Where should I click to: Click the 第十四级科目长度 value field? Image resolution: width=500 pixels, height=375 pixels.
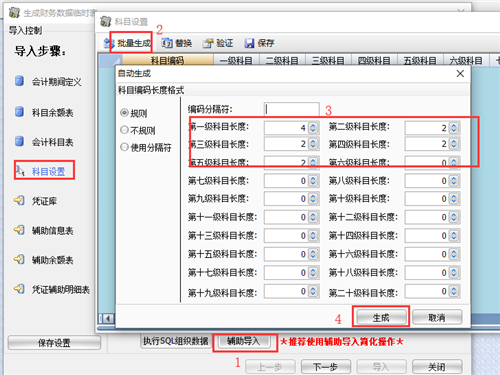(x=427, y=236)
